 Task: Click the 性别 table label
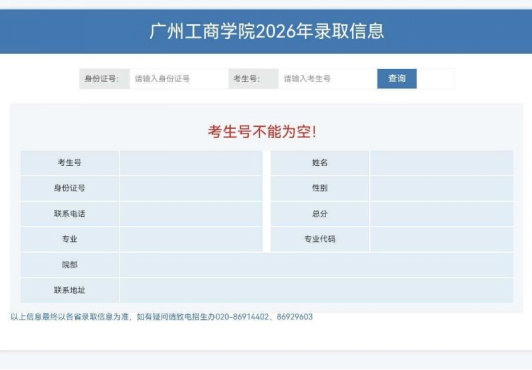320,188
